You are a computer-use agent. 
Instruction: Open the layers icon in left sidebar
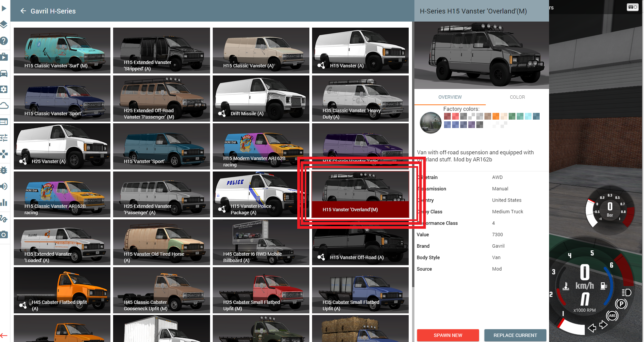[4, 24]
